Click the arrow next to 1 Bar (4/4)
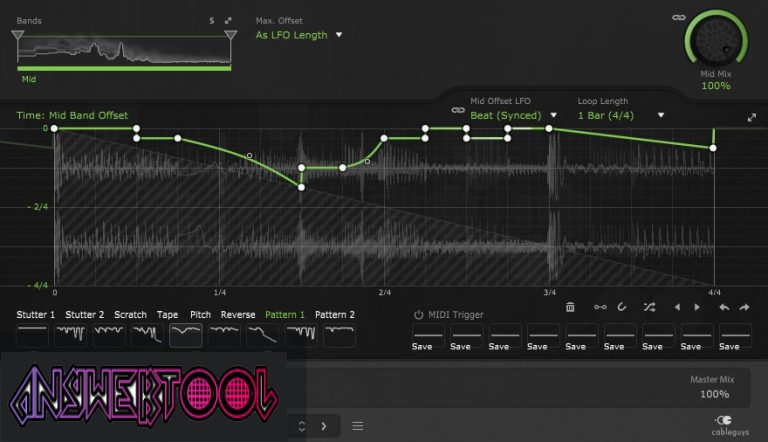 point(661,115)
